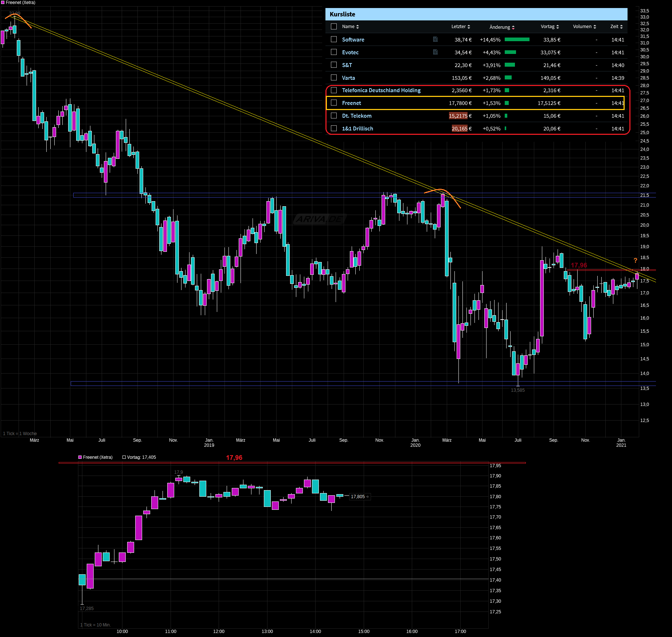Open the document icon in the Software row
Viewport: 672px width, 637px height.
[435, 39]
